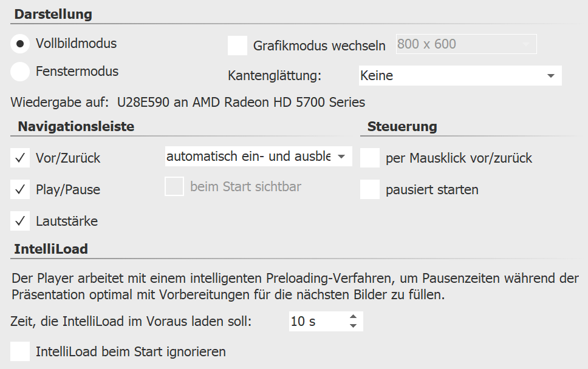The width and height of the screenshot is (588, 369).
Task: Enable IntelliLoad beim Start ignorieren
Action: click(21, 351)
